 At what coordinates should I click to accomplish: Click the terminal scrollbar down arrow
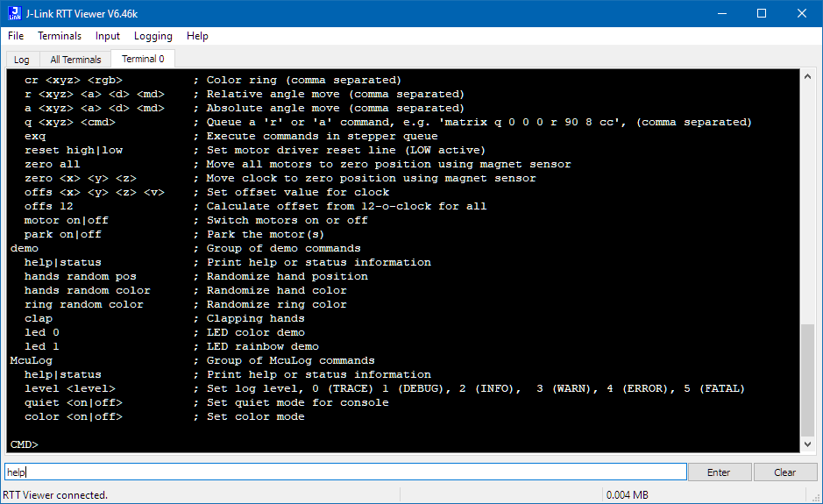pos(808,445)
